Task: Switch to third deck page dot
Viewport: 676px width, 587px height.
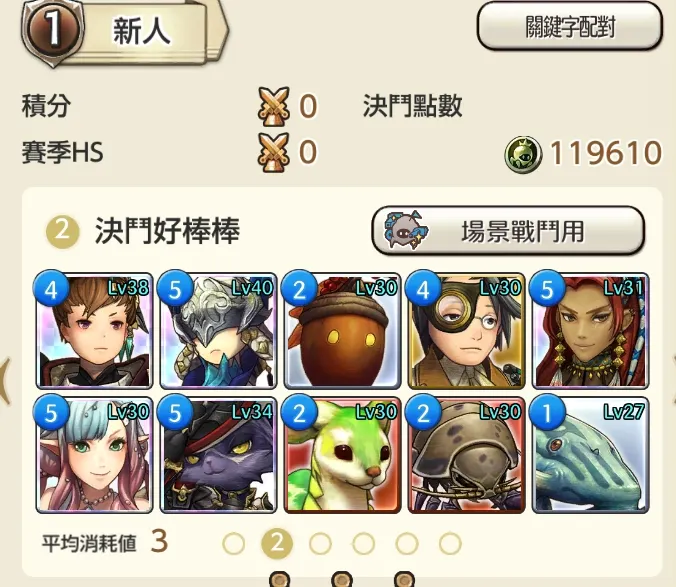Action: click(x=320, y=543)
